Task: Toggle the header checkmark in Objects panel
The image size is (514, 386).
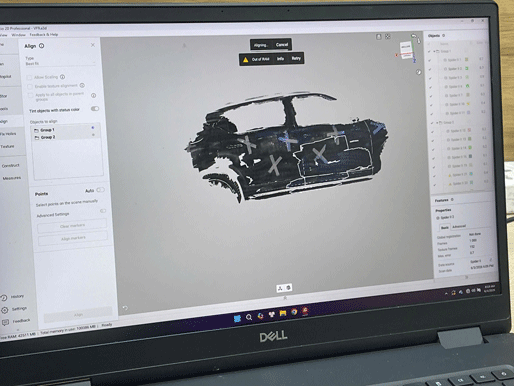Action: tap(429, 44)
